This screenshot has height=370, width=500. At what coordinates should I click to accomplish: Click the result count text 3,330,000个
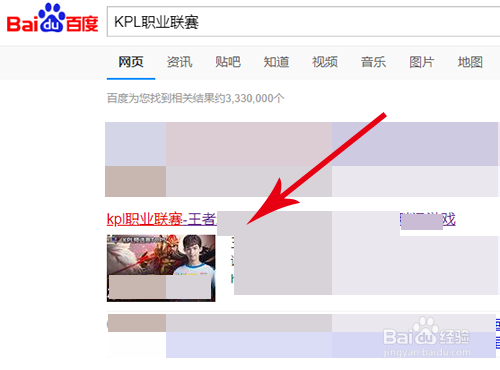pos(255,98)
